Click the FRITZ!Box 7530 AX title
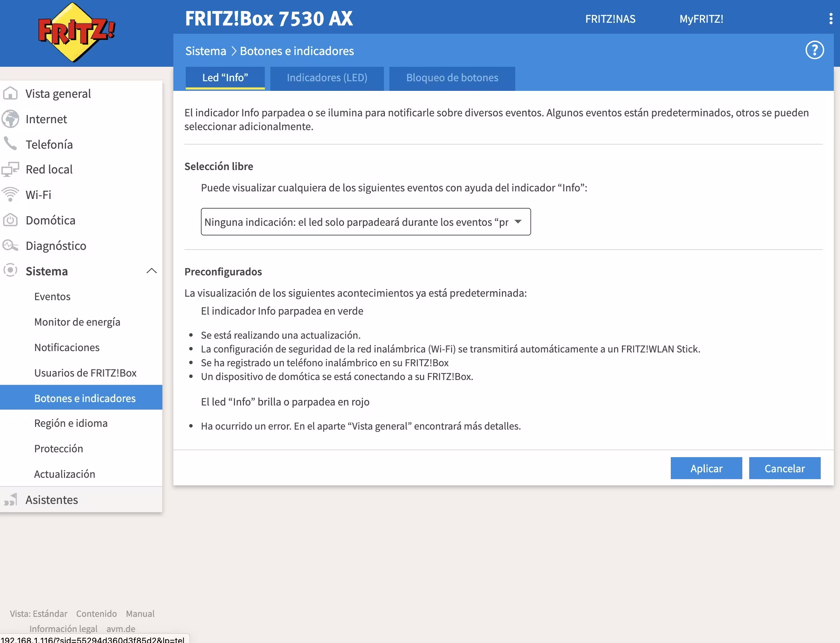The image size is (840, 643). click(x=269, y=18)
